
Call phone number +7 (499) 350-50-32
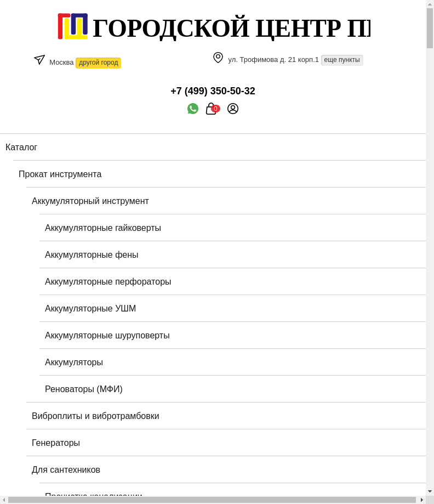pyautogui.click(x=213, y=91)
